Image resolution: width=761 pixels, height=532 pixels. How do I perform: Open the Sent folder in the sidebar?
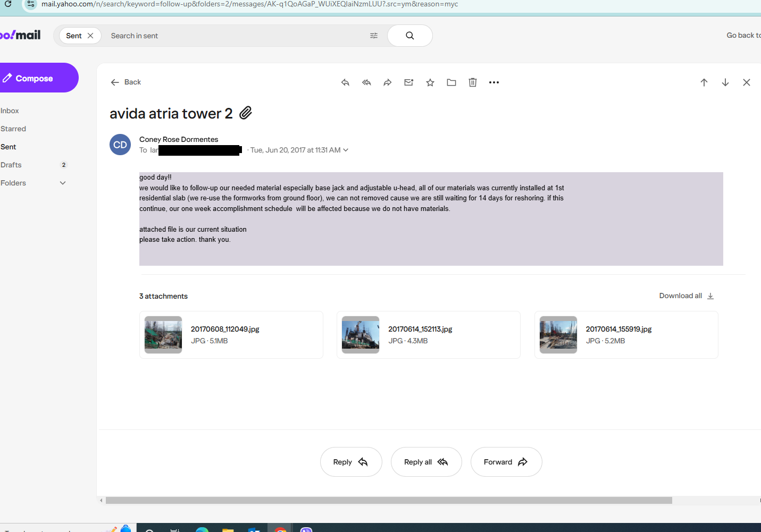point(9,147)
